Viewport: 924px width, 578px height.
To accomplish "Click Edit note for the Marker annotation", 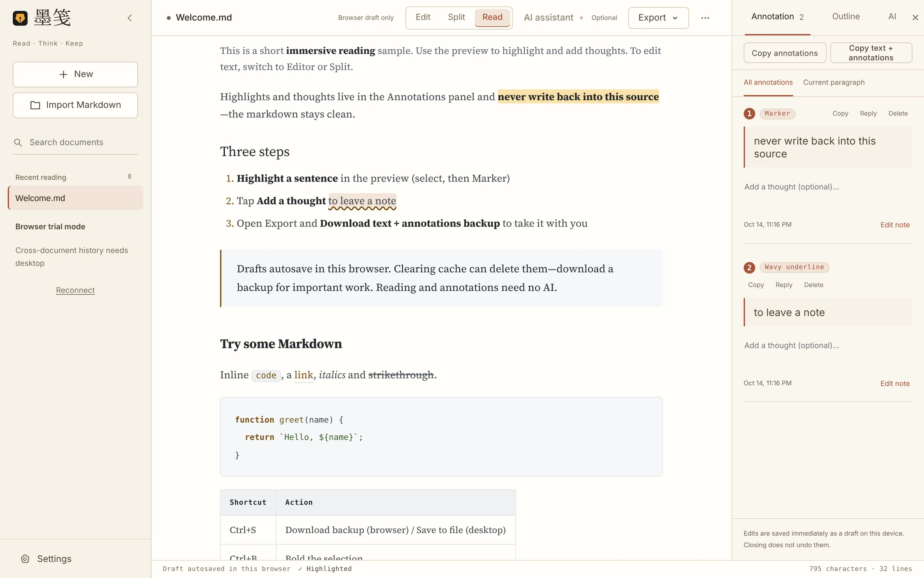I will pyautogui.click(x=895, y=225).
